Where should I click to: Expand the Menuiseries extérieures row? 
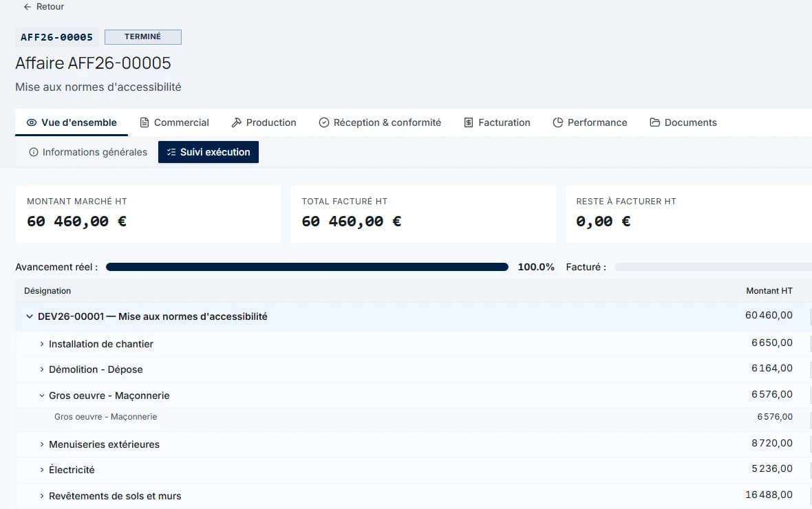pos(42,444)
